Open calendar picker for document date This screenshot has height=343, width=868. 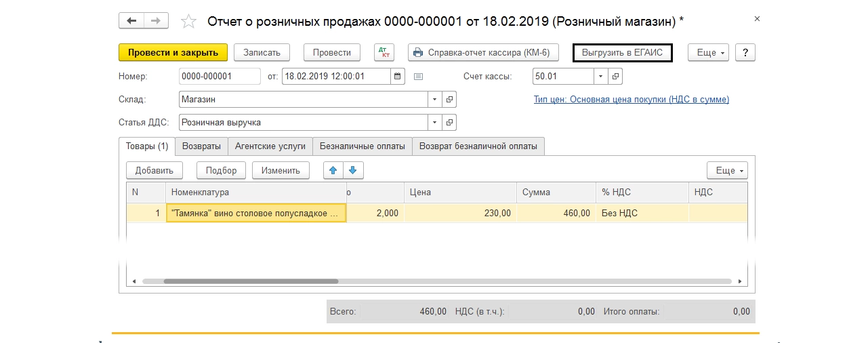click(x=398, y=76)
